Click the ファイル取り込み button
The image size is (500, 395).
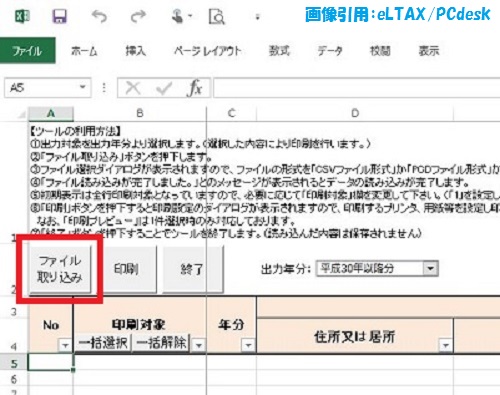60,269
